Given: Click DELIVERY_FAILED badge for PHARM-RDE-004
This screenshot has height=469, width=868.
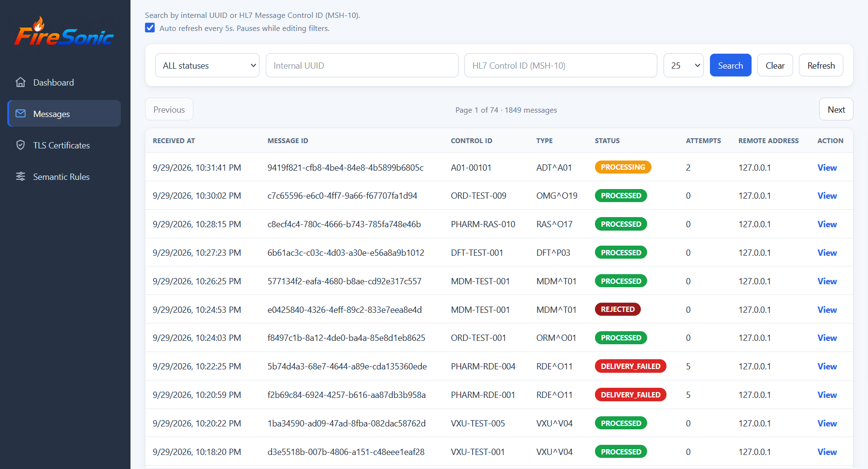Looking at the screenshot, I should (x=631, y=366).
